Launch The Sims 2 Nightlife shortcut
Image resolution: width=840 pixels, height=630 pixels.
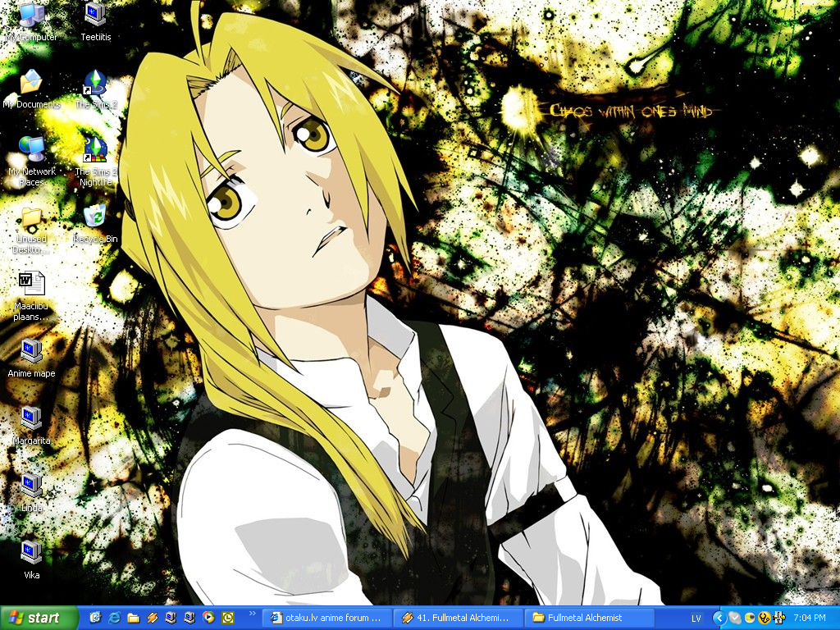(x=96, y=161)
